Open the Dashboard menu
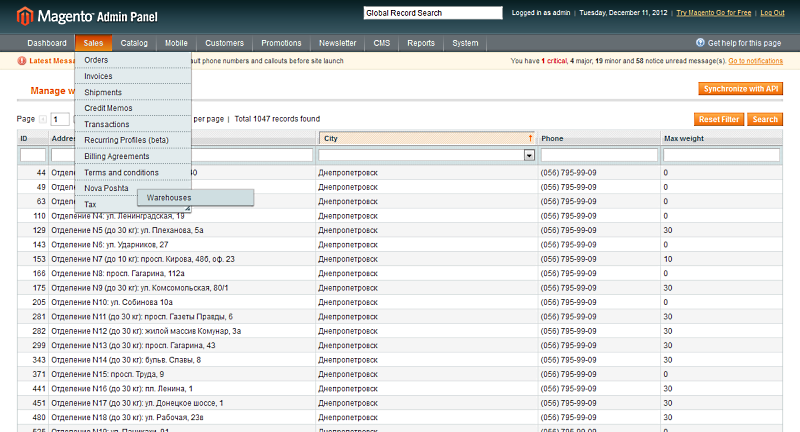 point(47,43)
